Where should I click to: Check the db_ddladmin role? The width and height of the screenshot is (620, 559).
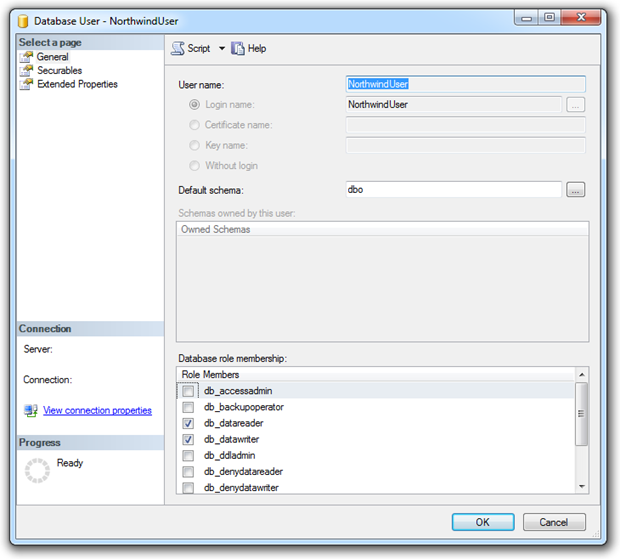[188, 456]
